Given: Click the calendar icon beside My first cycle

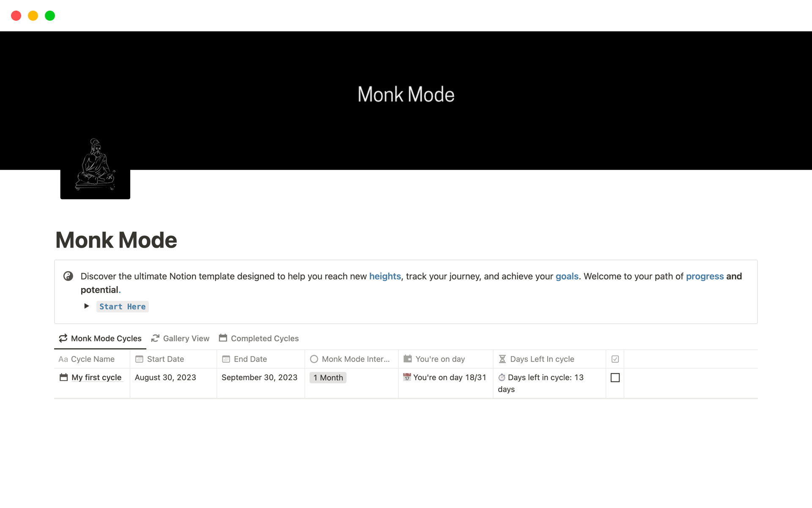Looking at the screenshot, I should coord(64,377).
